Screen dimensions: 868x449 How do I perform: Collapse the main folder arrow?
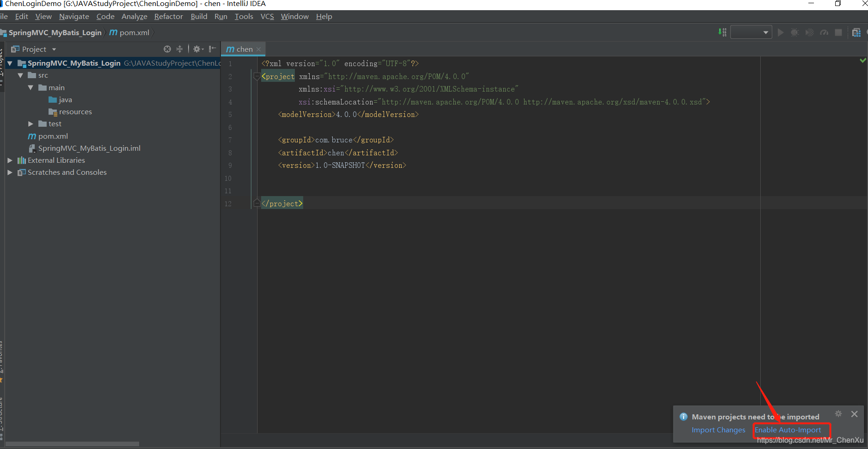31,87
